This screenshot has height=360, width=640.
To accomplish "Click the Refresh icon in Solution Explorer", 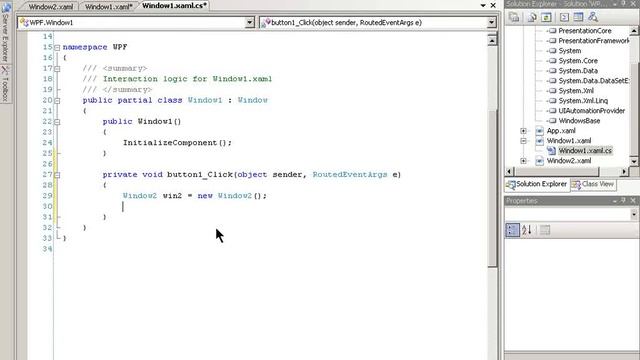I will coord(546,17).
